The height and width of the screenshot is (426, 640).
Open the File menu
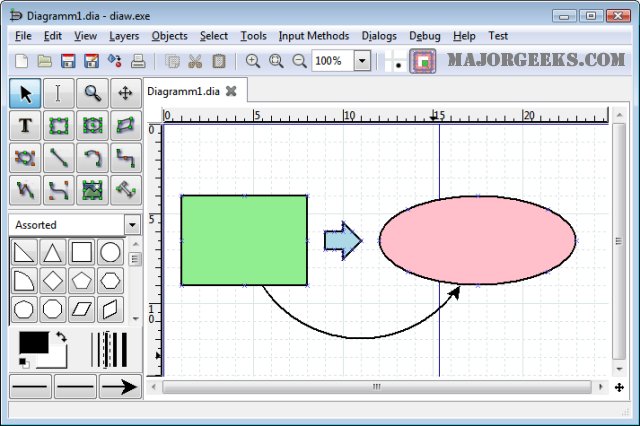[23, 36]
